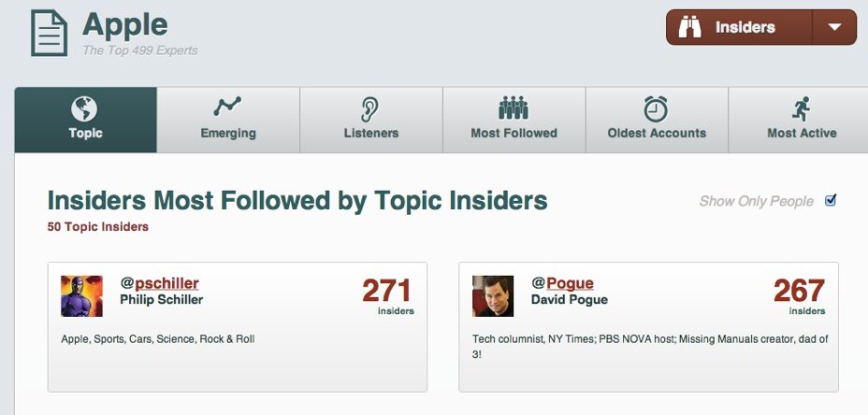
Task: Click the 271 insiders count
Action: (387, 291)
